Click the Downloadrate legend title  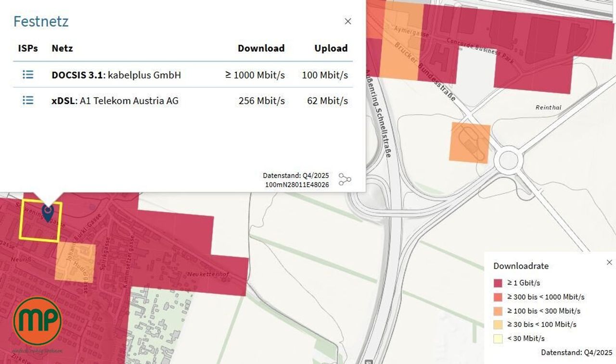tap(521, 266)
